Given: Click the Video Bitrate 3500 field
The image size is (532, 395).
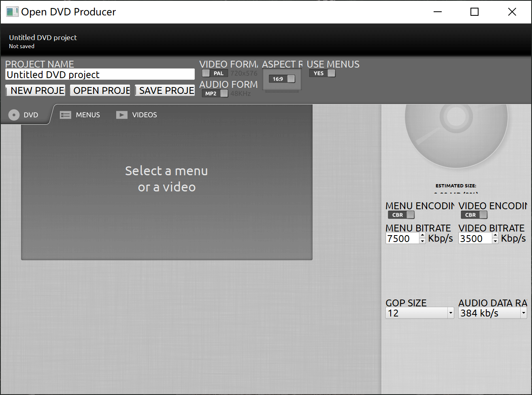Looking at the screenshot, I should point(475,238).
